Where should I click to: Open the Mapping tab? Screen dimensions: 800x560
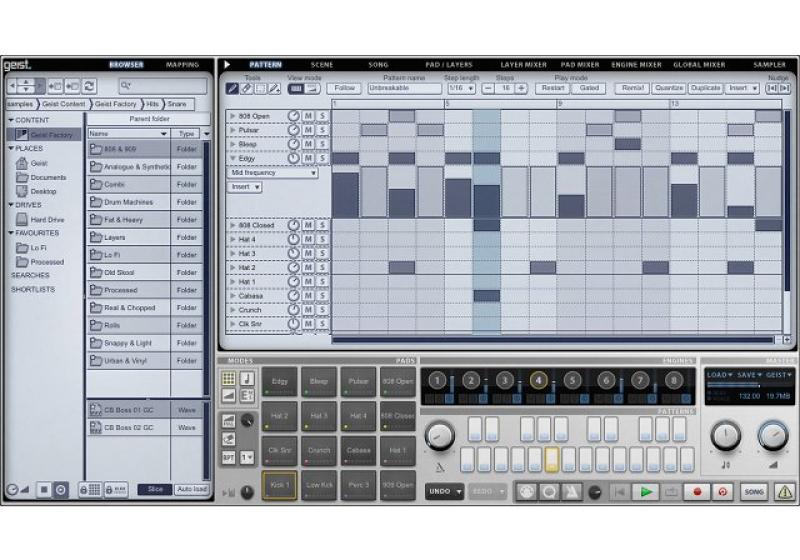[182, 65]
